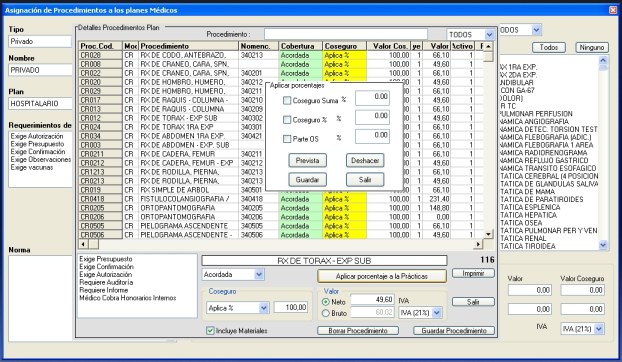This screenshot has width=622, height=362.
Task: Select TATICA HEPATICA in right list
Action: [528, 215]
